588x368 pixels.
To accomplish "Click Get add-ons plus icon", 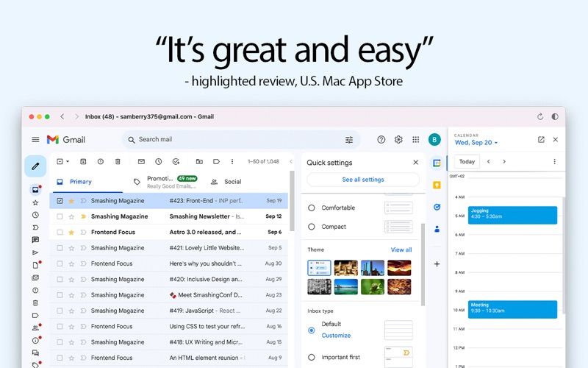I will [437, 264].
